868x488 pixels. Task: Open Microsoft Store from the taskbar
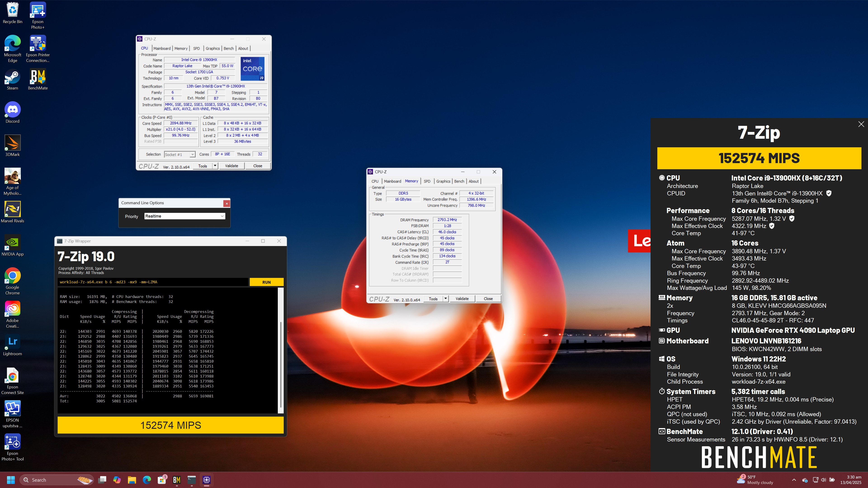pyautogui.click(x=162, y=480)
